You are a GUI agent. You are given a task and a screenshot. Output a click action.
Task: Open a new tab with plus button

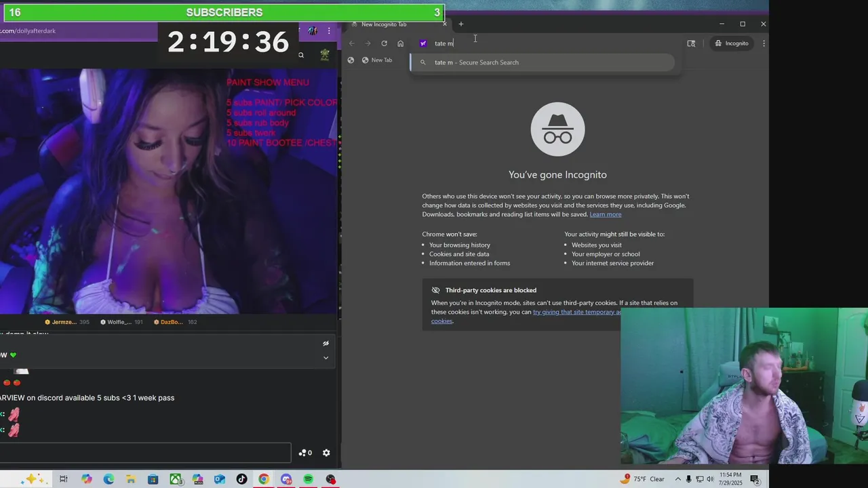click(461, 24)
